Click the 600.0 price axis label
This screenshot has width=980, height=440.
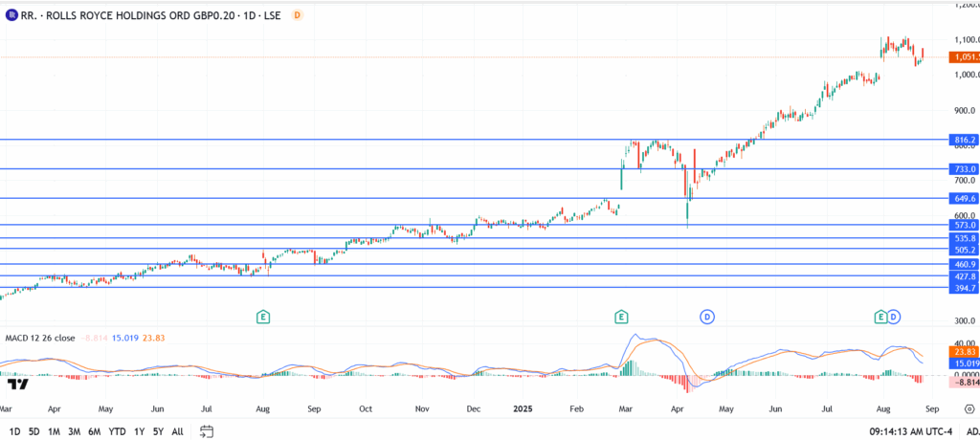(967, 216)
